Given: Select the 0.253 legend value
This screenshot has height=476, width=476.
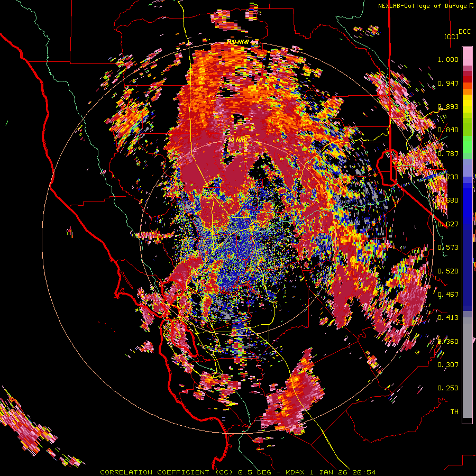Looking at the screenshot, I should click(448, 388).
